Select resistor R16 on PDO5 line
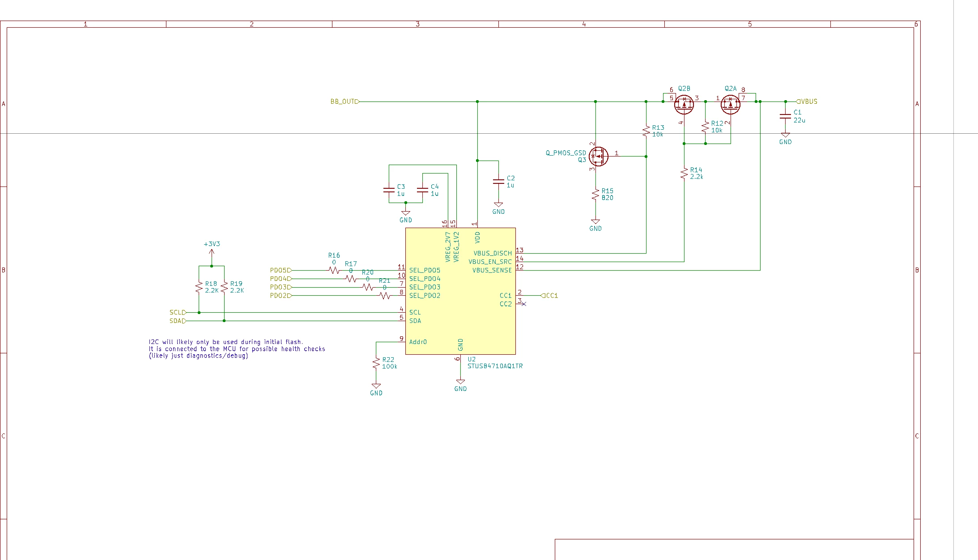The width and height of the screenshot is (978, 560). (x=334, y=270)
